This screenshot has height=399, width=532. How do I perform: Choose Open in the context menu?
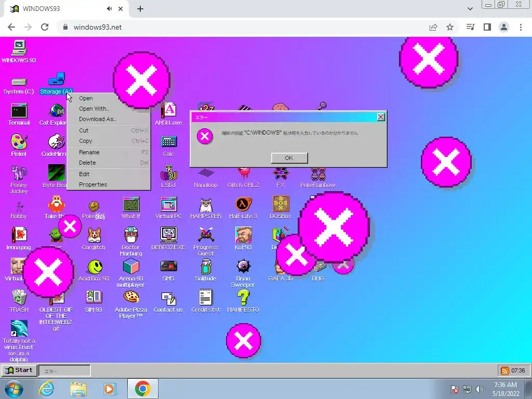point(109,98)
